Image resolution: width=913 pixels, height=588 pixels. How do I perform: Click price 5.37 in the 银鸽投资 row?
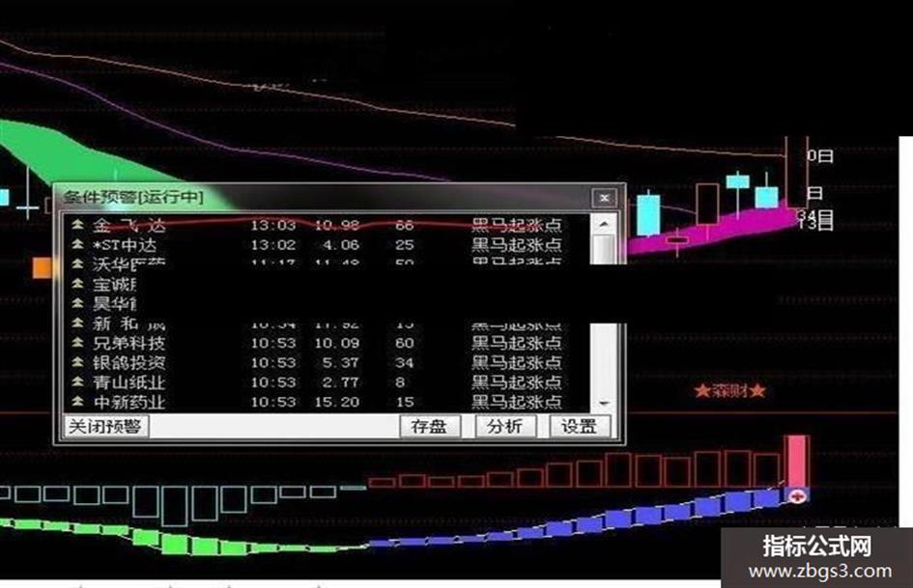(x=341, y=363)
